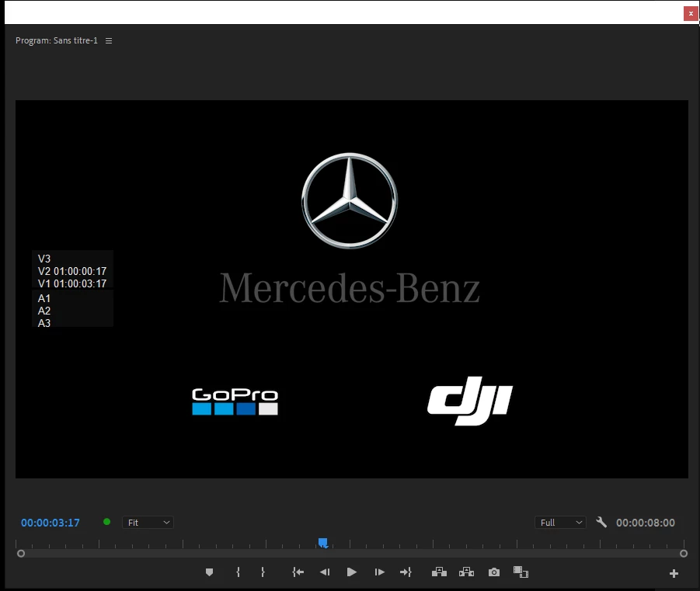Click the left handle of the zoom scroll bar
The height and width of the screenshot is (591, 700).
20,554
